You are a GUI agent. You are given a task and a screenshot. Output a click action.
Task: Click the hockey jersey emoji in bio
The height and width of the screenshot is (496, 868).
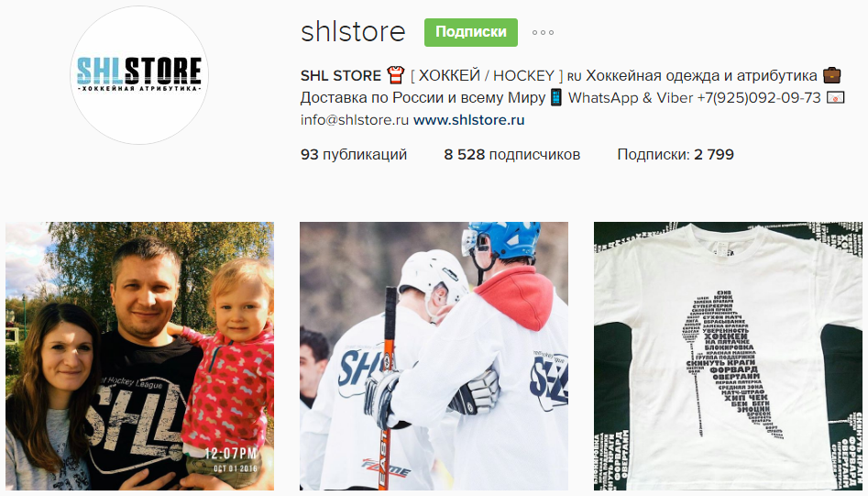(396, 75)
